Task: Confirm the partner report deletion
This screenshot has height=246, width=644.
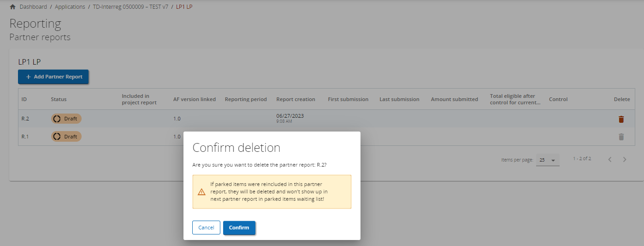Action: point(239,228)
